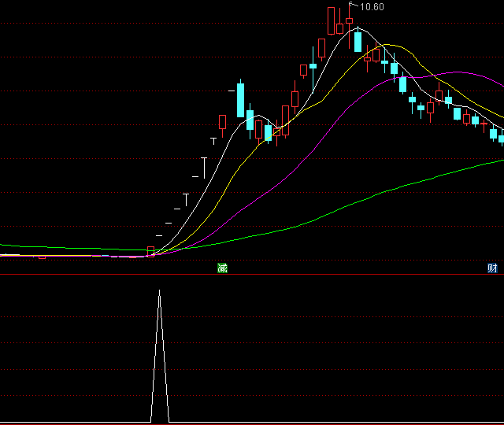Screen dimensions: 504x425
Task: Click the green 减 marker icon
Action: click(222, 268)
